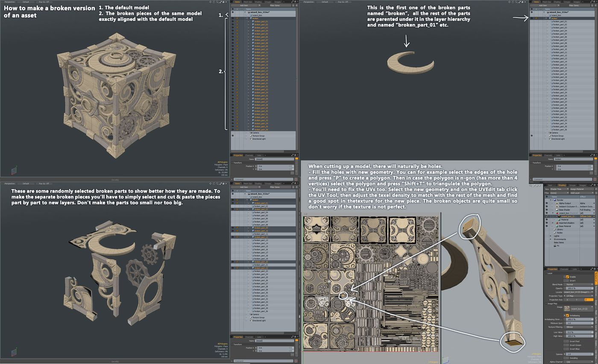Image resolution: width=598 pixels, height=364 pixels.
Task: Click Alpha Output icon in Shader Tree
Action: coord(557,203)
